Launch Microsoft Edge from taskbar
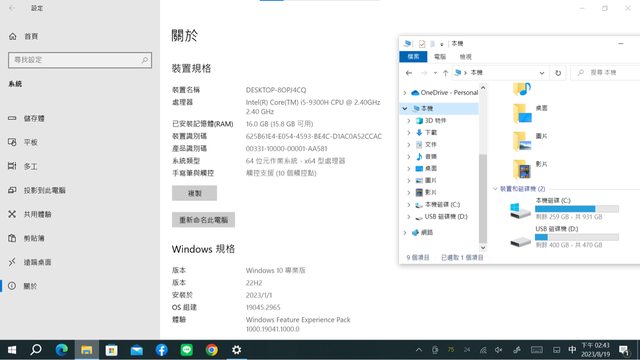 (x=62, y=350)
